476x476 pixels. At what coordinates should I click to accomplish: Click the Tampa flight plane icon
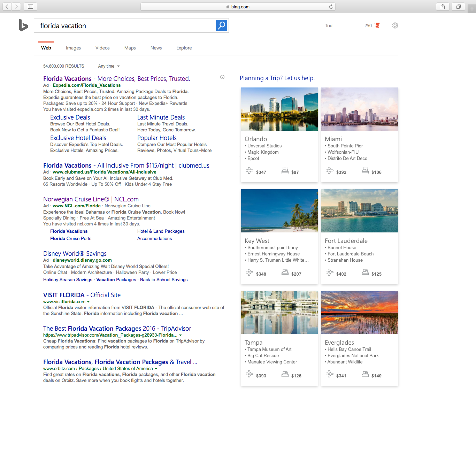(x=250, y=374)
